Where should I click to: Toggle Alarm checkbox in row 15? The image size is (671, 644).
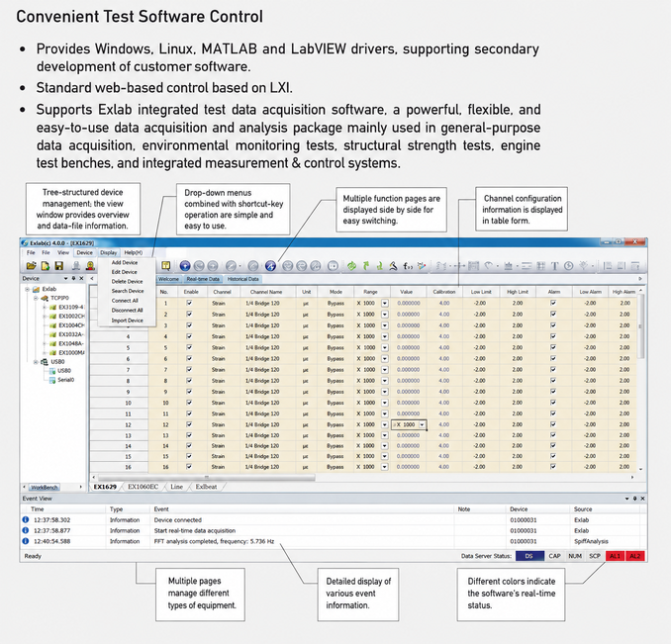click(553, 456)
